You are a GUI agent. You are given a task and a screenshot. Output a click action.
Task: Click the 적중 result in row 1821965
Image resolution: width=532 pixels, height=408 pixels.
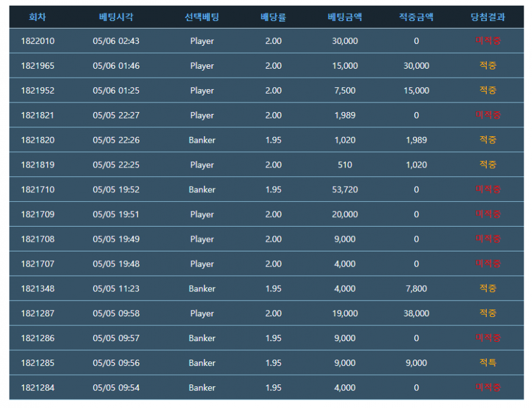(x=488, y=66)
